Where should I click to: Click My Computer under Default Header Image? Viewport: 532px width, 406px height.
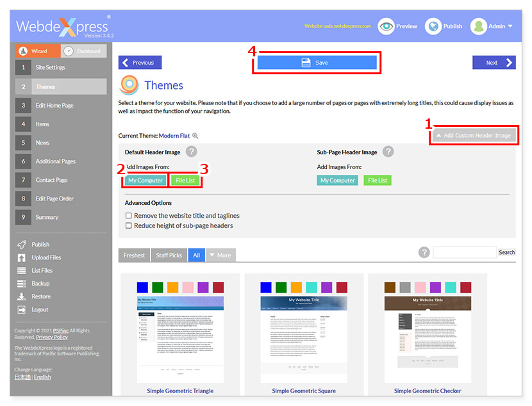click(x=145, y=181)
